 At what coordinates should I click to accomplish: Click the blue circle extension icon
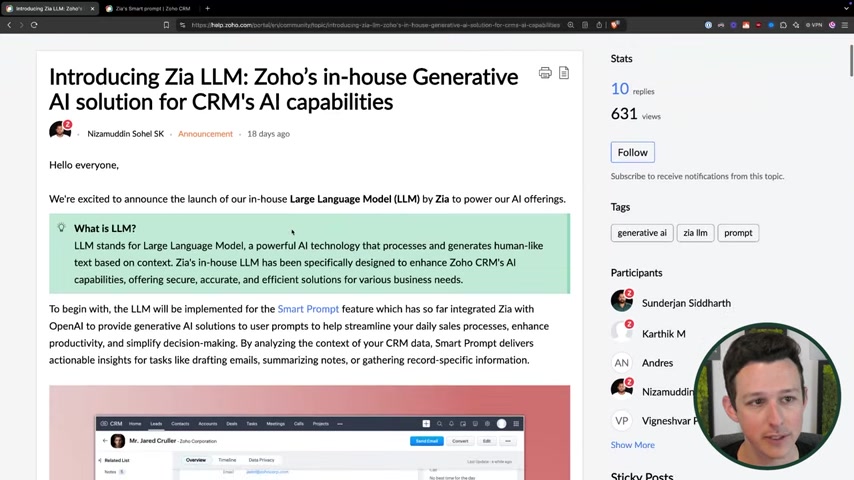(x=771, y=25)
